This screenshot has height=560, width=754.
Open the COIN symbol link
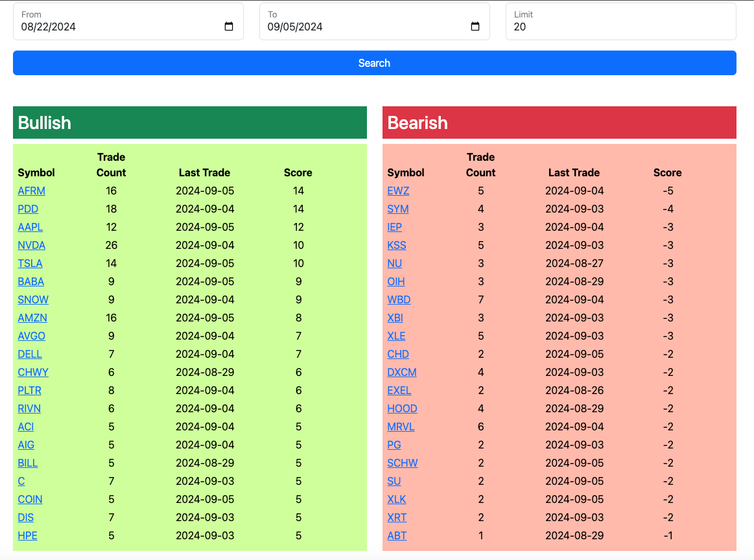(30, 500)
